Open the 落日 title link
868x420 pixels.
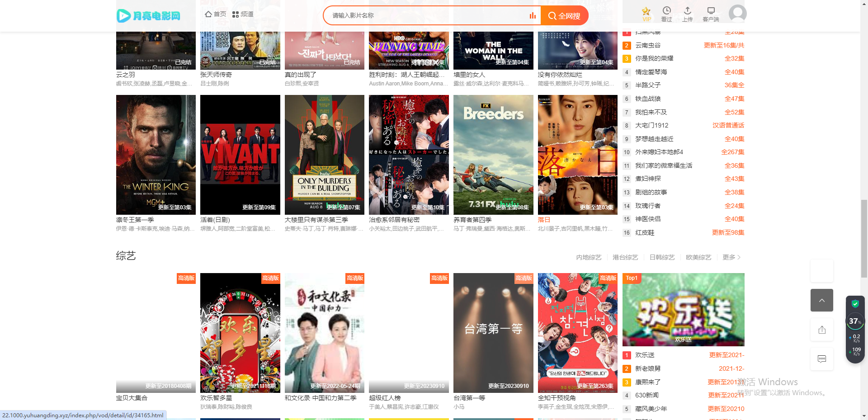coord(544,220)
